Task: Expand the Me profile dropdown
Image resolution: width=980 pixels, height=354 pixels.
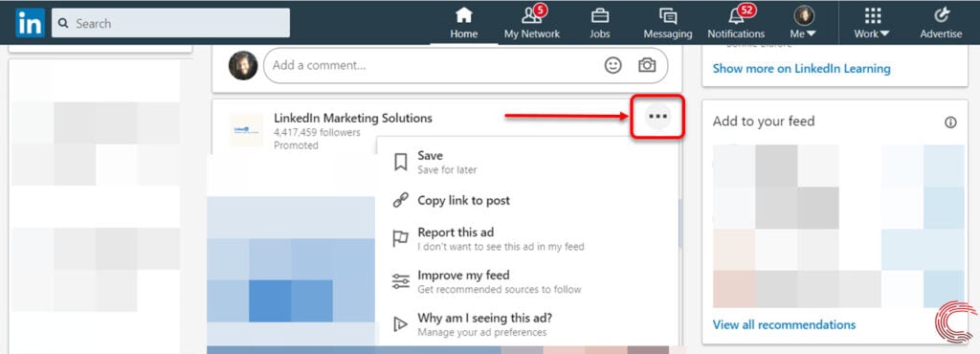Action: (804, 23)
